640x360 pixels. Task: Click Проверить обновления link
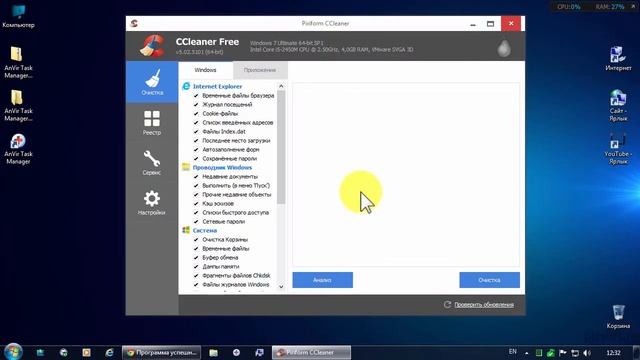(484, 304)
